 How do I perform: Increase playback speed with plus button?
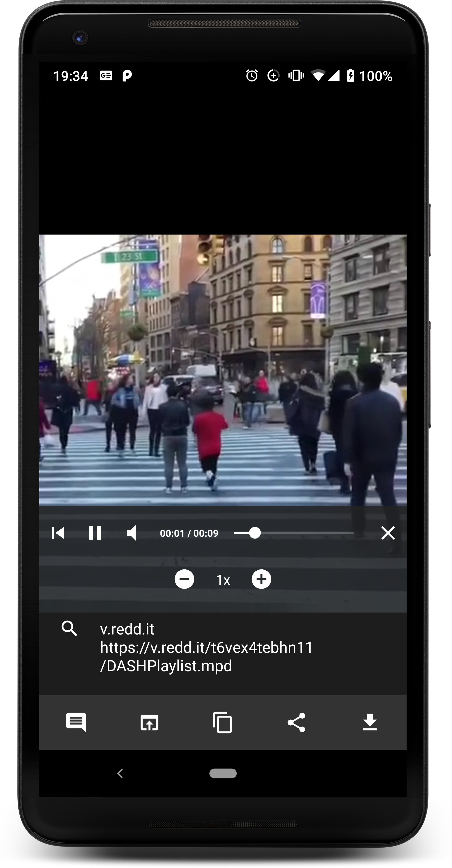click(x=261, y=579)
